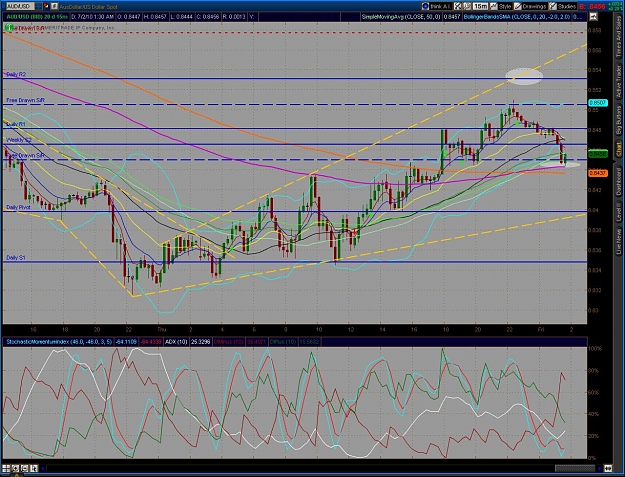The height and width of the screenshot is (477, 625).
Task: Click the horizontal scrollbar thumb at bottom
Action: point(575,468)
